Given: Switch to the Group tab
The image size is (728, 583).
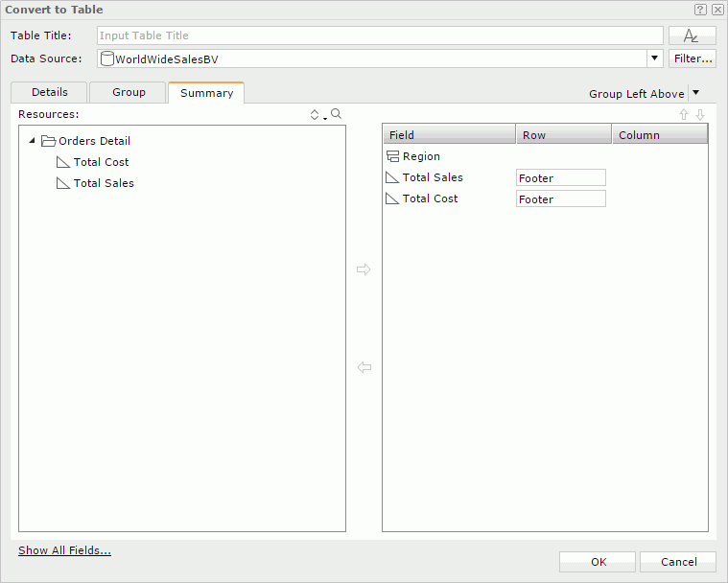Looking at the screenshot, I should click(x=129, y=92).
